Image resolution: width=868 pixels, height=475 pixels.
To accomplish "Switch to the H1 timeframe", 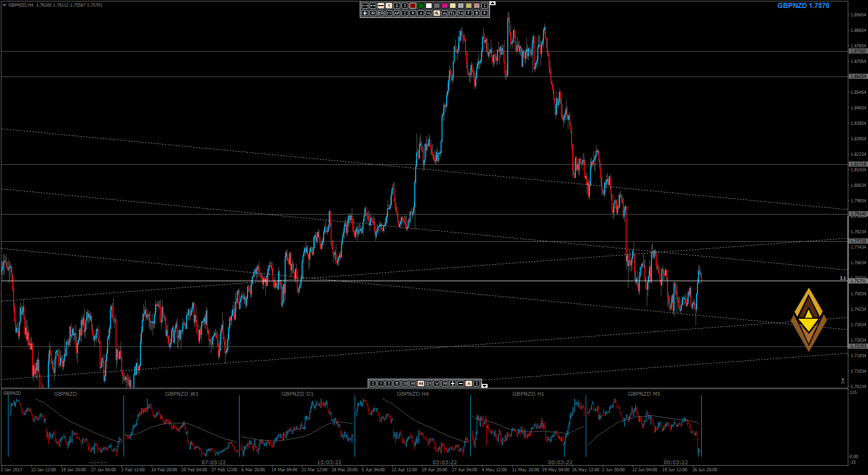I will 413,383.
